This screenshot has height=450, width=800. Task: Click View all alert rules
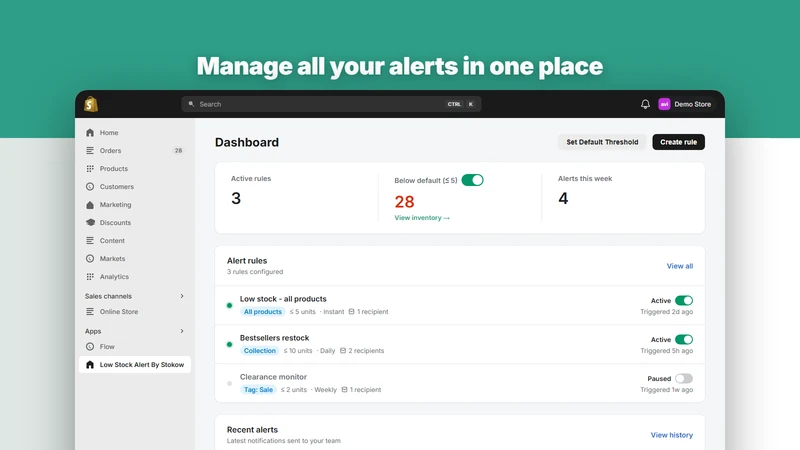point(680,266)
